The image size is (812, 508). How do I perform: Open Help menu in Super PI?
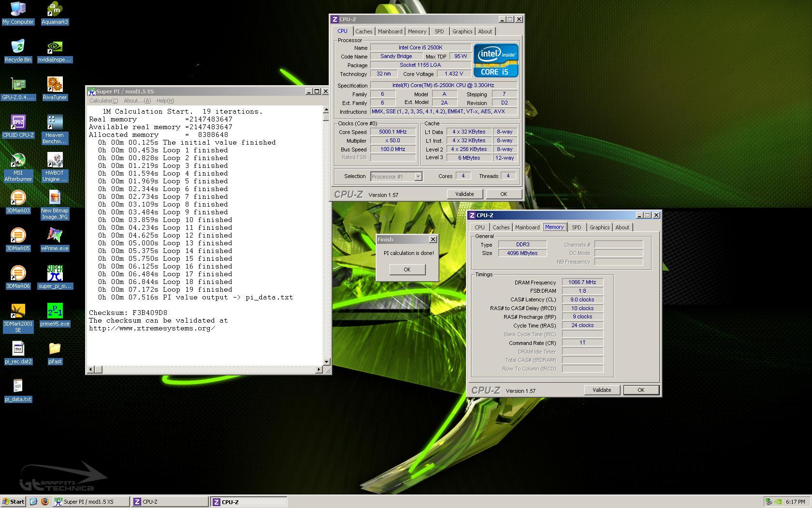point(165,101)
